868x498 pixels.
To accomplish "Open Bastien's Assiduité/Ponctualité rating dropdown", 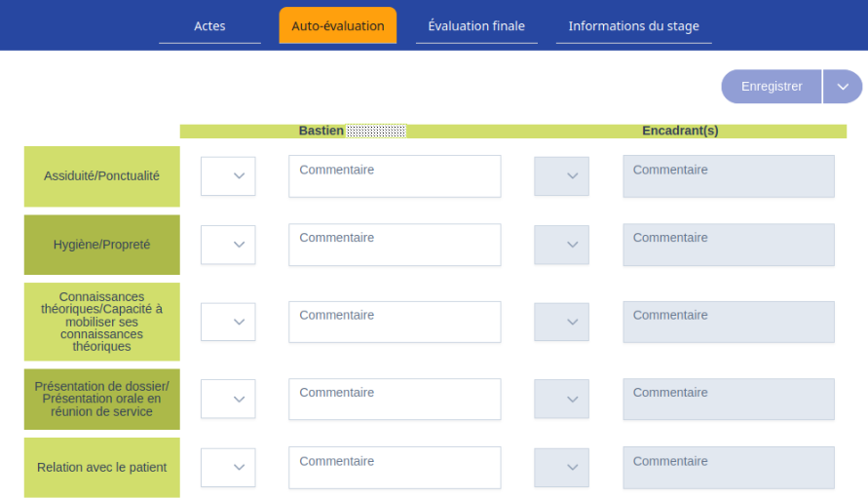I will pyautogui.click(x=228, y=176).
